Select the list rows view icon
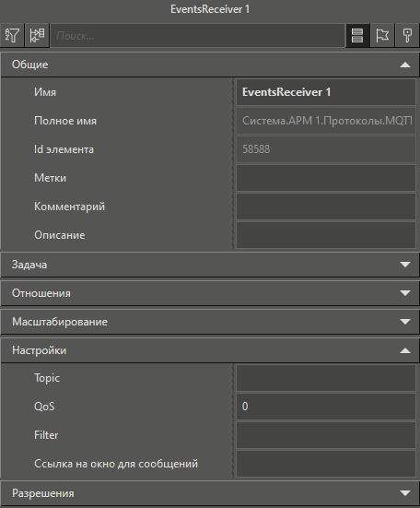 click(357, 35)
